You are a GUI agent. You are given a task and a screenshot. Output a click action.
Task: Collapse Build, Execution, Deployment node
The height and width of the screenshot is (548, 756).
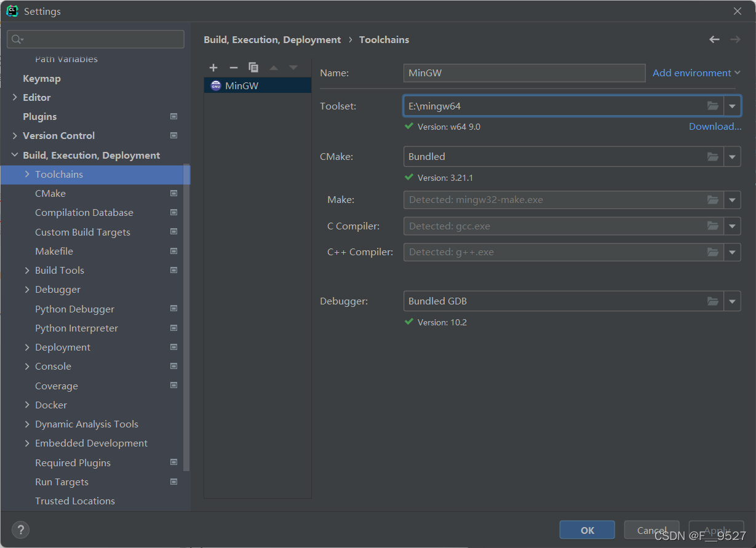[15, 155]
